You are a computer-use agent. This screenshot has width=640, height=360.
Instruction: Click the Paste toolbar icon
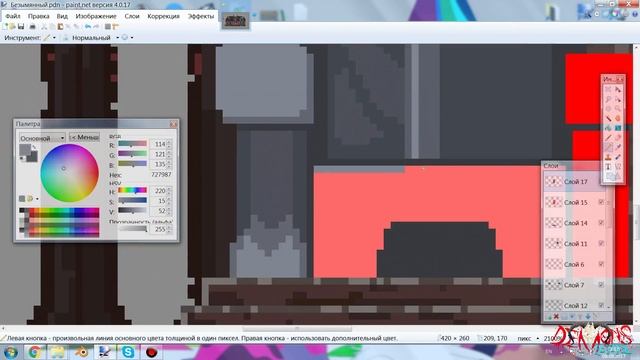pos(60,27)
